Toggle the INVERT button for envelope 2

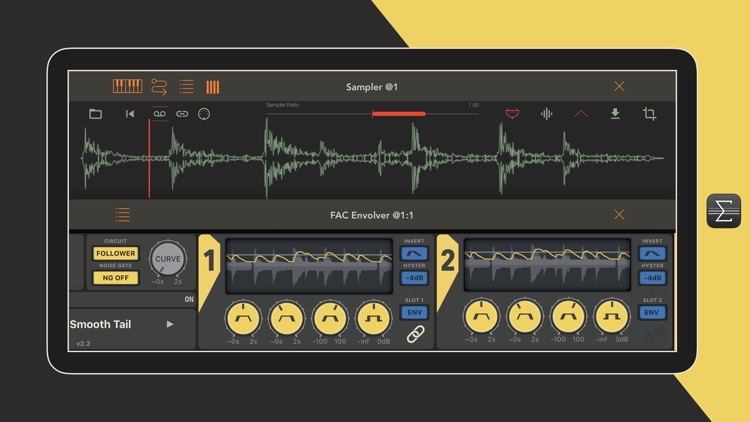(x=652, y=253)
